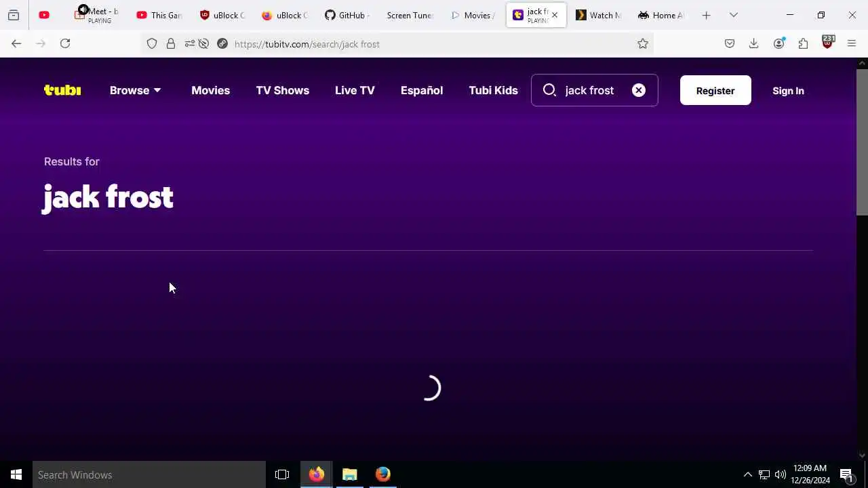Image resolution: width=868 pixels, height=488 pixels.
Task: Open File Explorer from taskbar
Action: (x=349, y=474)
